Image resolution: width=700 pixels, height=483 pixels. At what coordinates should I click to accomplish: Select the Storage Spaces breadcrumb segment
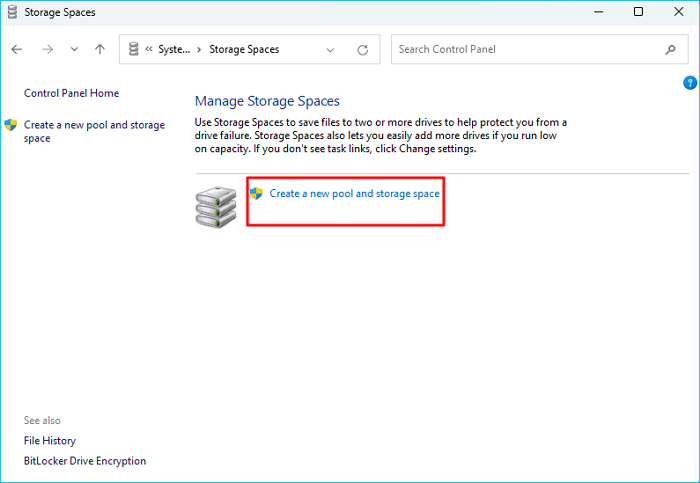(244, 49)
